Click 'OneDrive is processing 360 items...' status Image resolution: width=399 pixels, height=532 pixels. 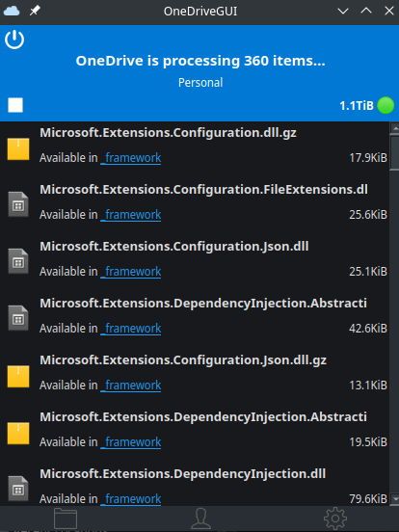pos(200,61)
